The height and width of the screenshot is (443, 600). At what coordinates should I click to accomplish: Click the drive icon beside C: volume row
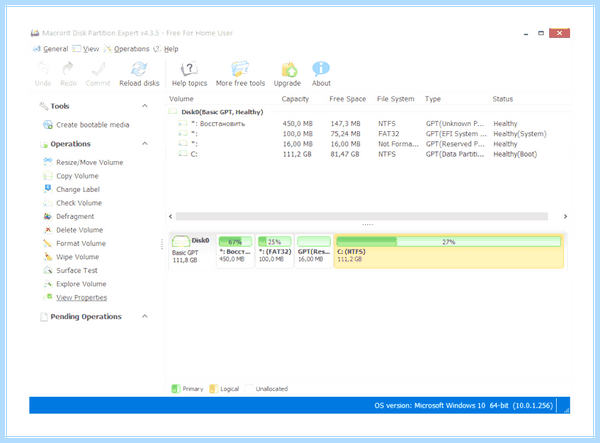tap(183, 154)
